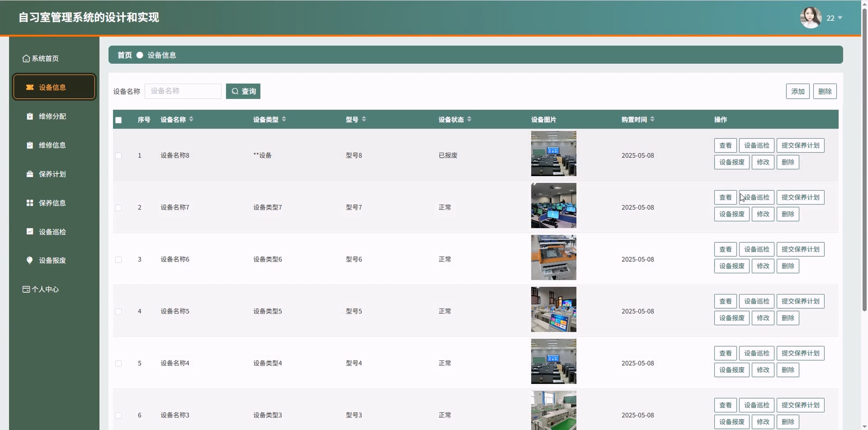Click the 设备巡检 chart icon

[30, 232]
